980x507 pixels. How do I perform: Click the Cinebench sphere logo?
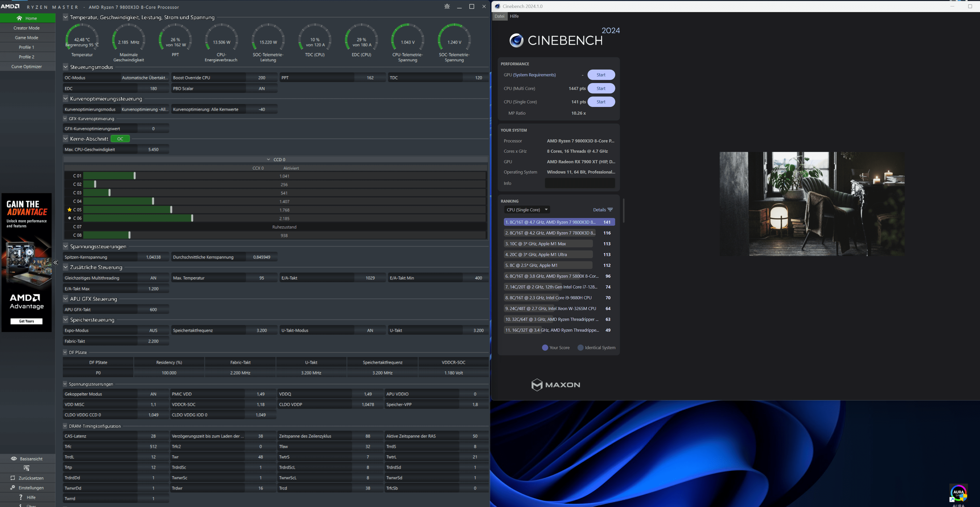[516, 40]
